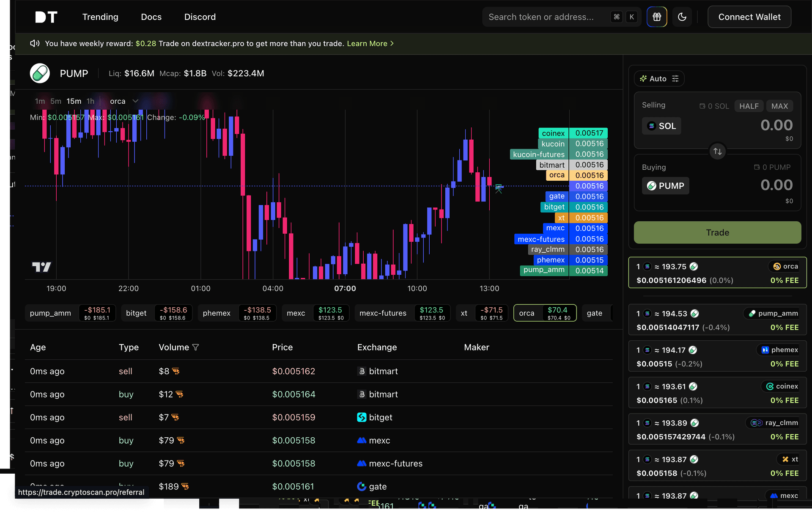Toggle dark mode moon icon
812x516 pixels.
682,17
